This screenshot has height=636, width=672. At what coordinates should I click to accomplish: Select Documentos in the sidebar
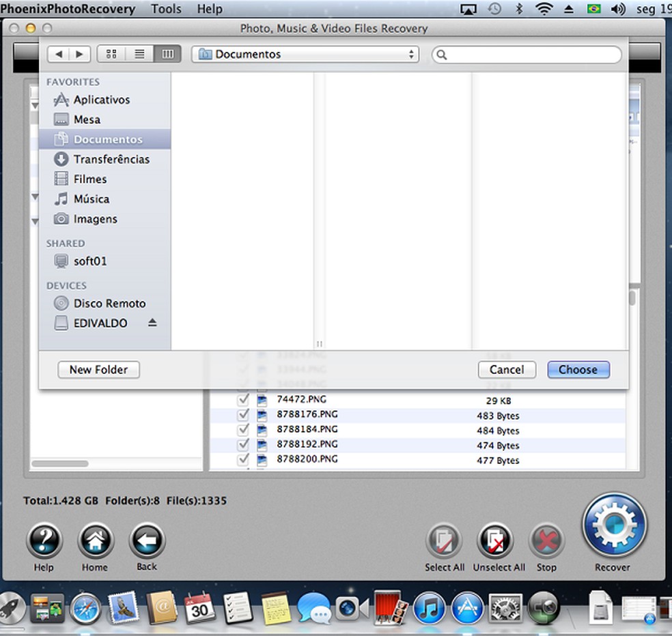(104, 139)
